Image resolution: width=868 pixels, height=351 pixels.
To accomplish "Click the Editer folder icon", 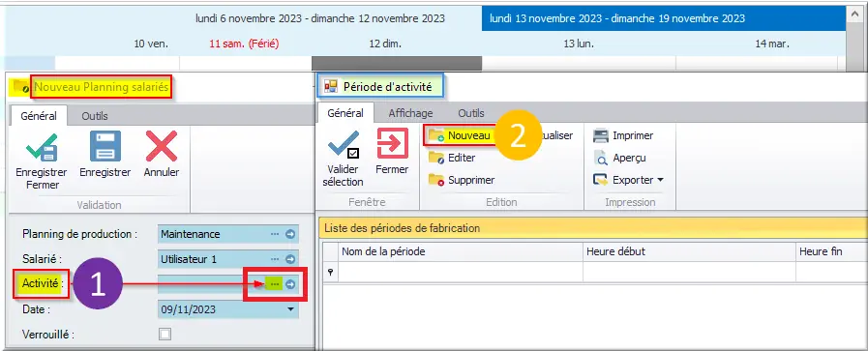I will (x=437, y=158).
